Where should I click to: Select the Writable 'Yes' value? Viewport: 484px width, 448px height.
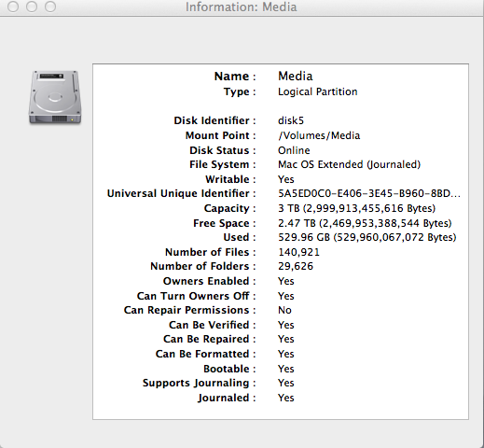click(286, 179)
